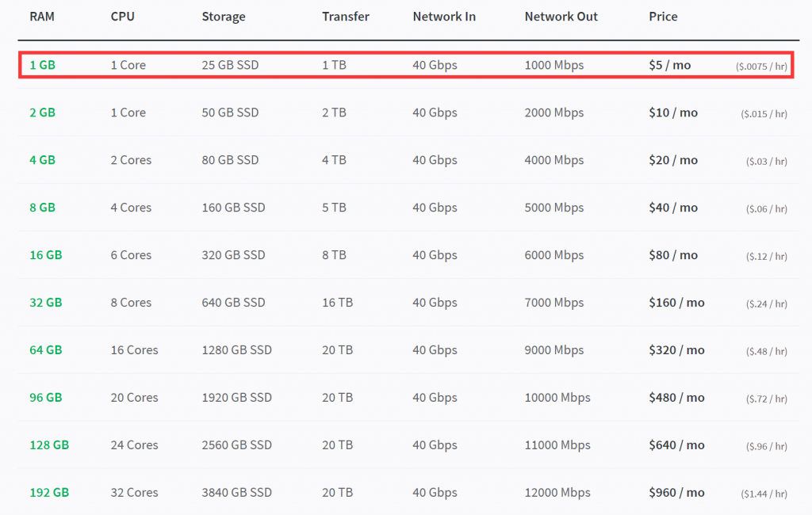The width and height of the screenshot is (812, 515).
Task: Pick the 64 GB plan link
Action: point(45,350)
